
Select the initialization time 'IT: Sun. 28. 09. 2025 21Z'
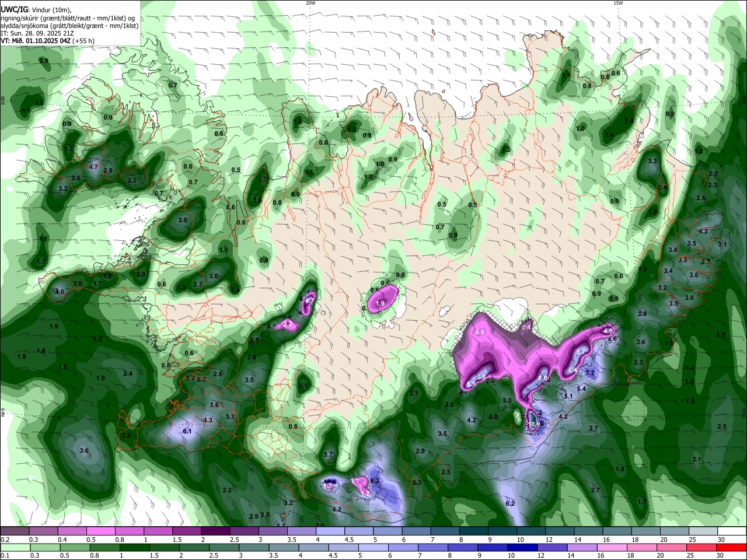click(x=36, y=33)
